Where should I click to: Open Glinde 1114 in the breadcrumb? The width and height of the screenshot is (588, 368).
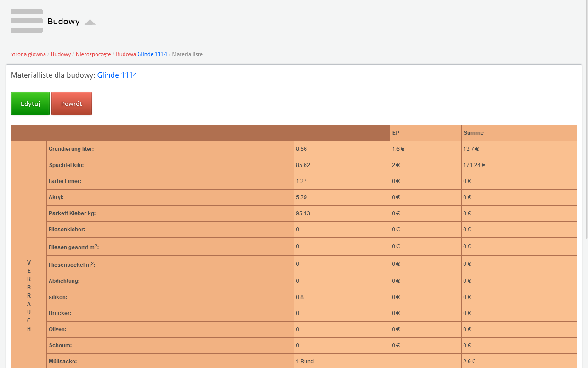click(x=152, y=54)
